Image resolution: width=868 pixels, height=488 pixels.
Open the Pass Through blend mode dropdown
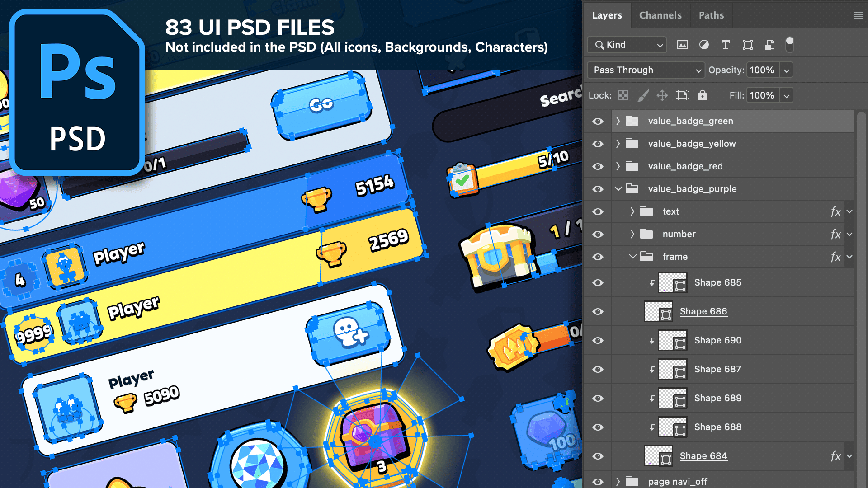pyautogui.click(x=646, y=70)
